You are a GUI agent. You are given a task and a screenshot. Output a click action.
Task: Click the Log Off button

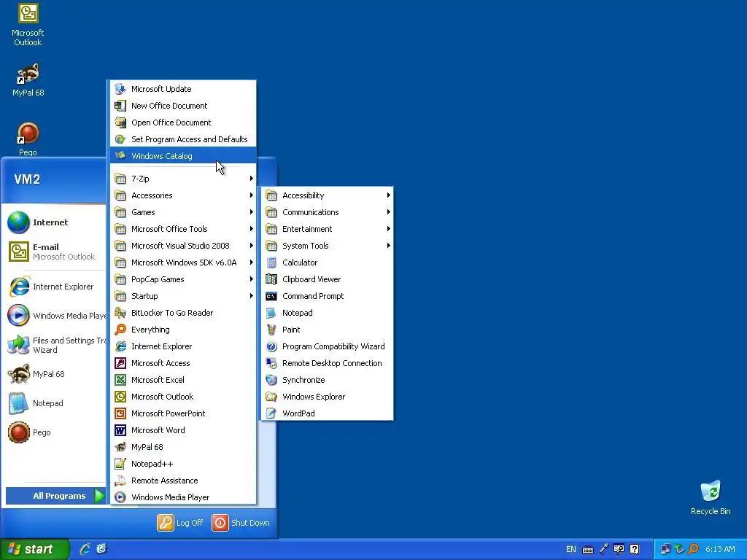coord(181,522)
